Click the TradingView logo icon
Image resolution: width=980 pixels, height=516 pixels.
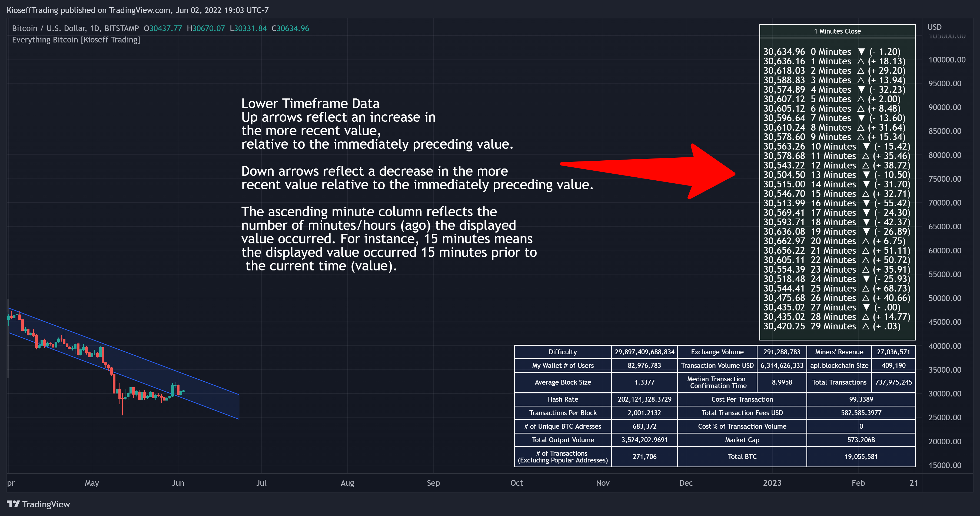[13, 504]
